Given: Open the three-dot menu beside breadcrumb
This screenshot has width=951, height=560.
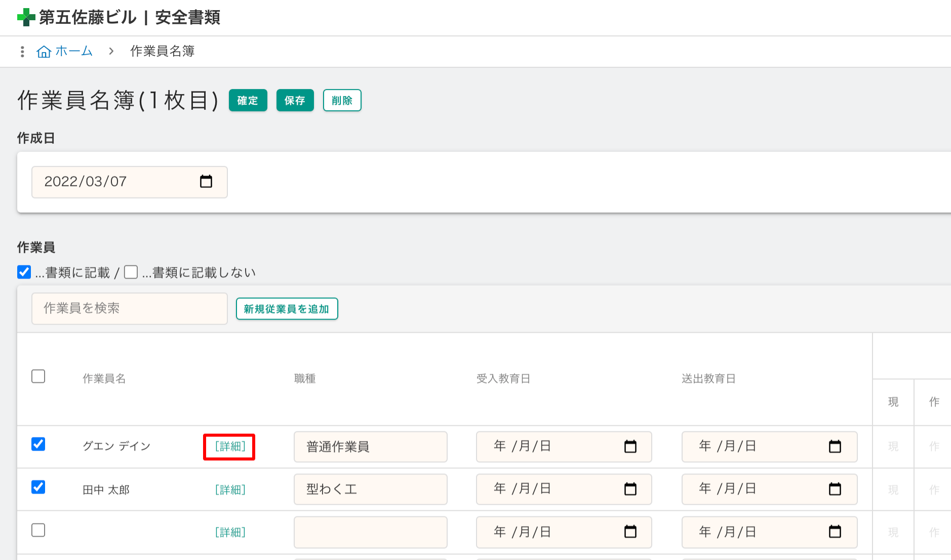Looking at the screenshot, I should point(22,52).
